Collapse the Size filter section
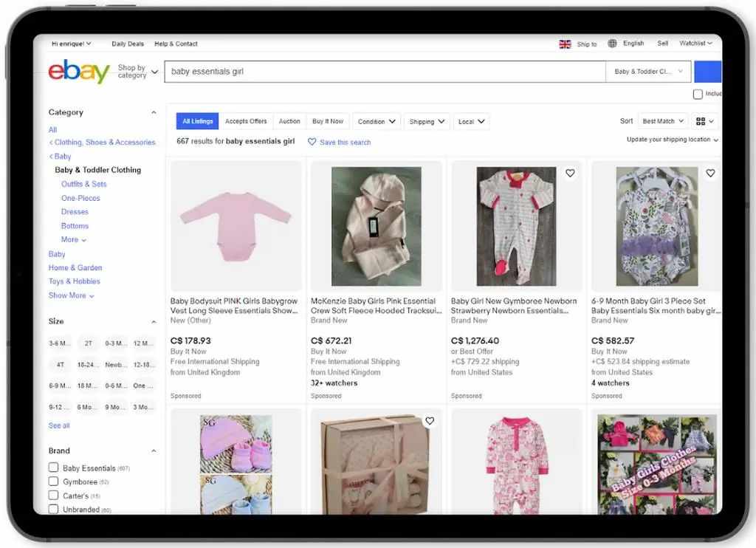Screen dimensions: 756x548 click(154, 322)
